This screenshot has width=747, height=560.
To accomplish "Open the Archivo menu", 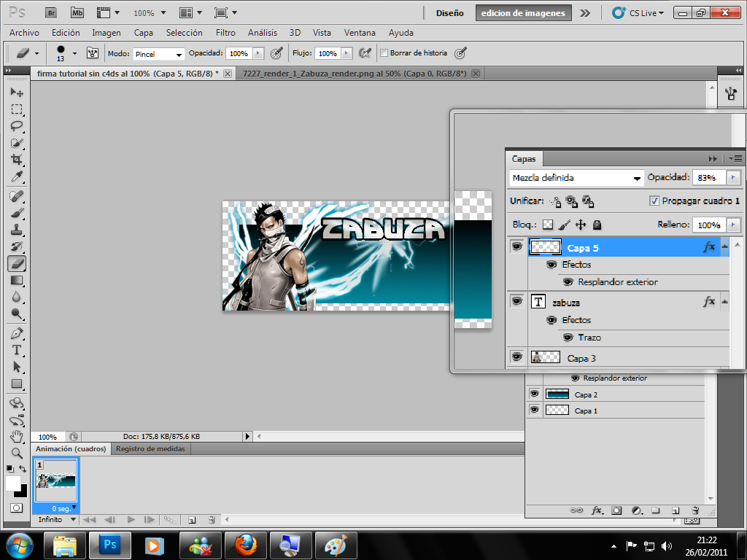I will 24,33.
